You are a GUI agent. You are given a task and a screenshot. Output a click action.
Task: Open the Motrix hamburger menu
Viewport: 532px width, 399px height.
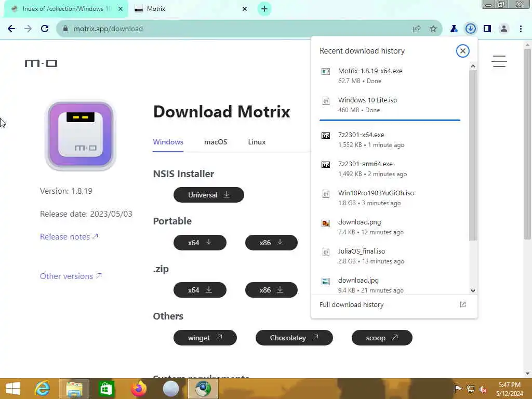click(499, 61)
